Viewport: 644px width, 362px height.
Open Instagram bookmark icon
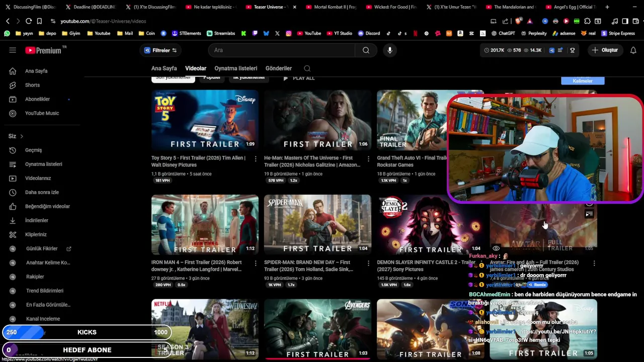tap(288, 33)
